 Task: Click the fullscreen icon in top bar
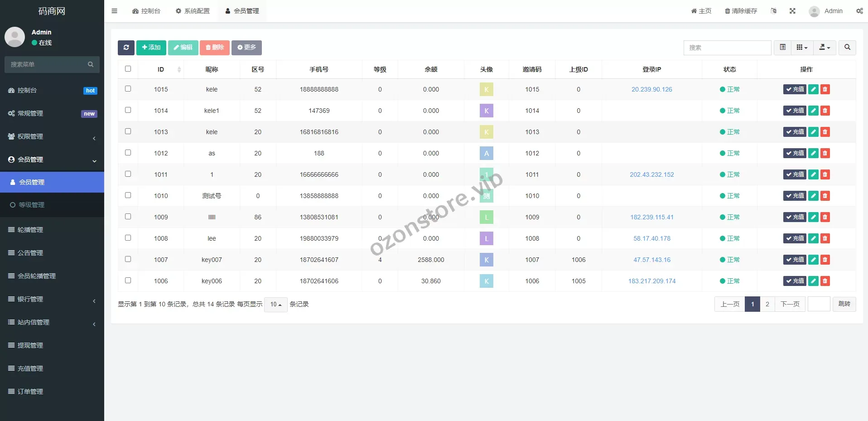click(x=792, y=11)
